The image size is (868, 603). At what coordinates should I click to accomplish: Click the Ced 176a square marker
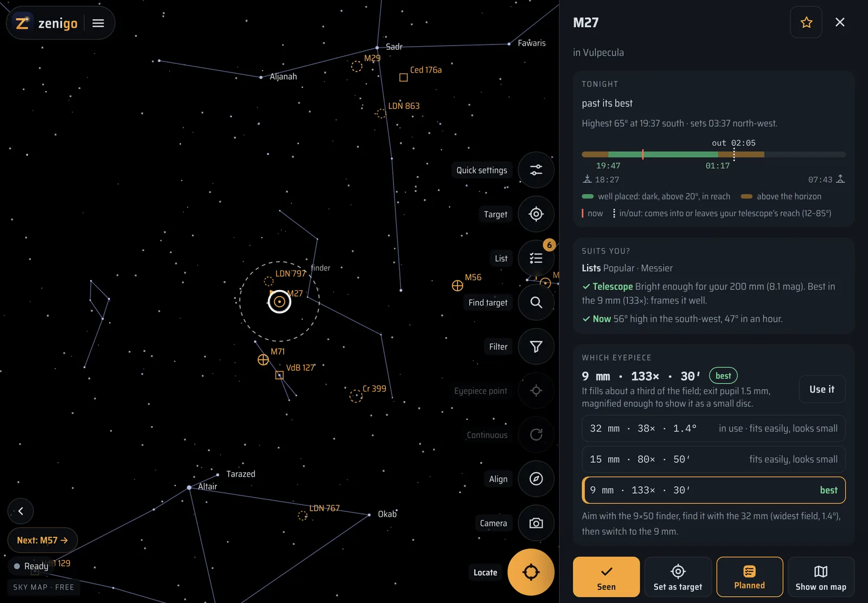(x=404, y=78)
